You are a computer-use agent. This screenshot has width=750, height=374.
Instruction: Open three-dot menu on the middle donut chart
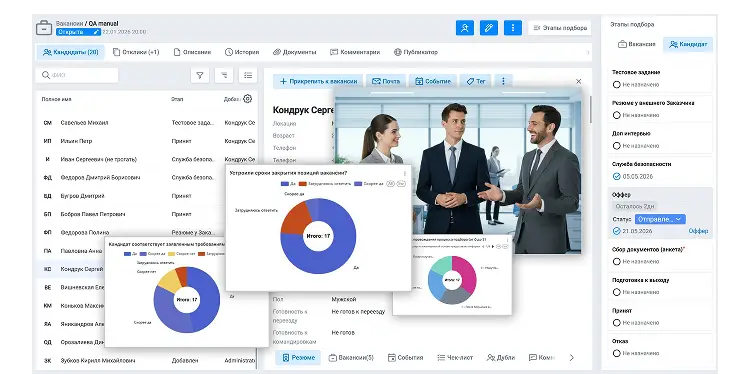[x=405, y=173]
